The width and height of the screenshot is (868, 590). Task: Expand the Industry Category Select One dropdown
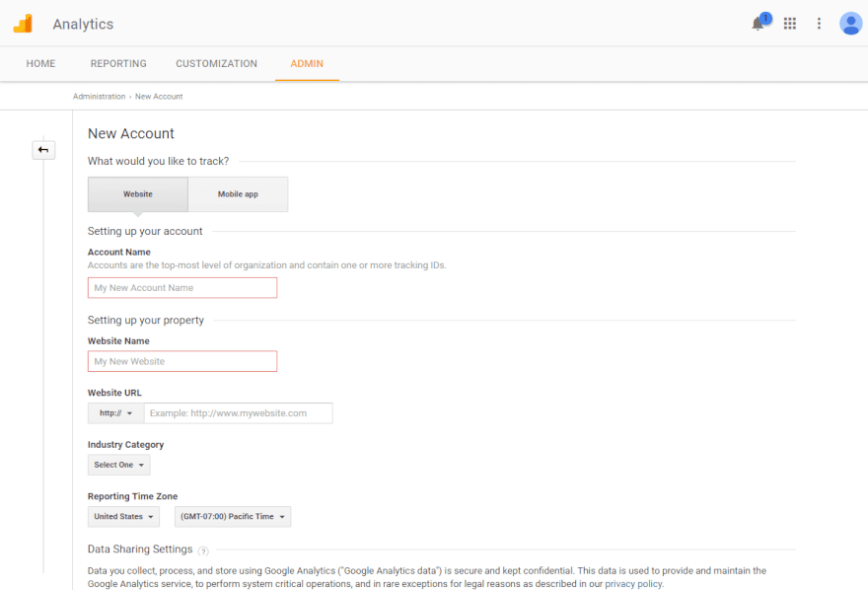click(x=119, y=465)
